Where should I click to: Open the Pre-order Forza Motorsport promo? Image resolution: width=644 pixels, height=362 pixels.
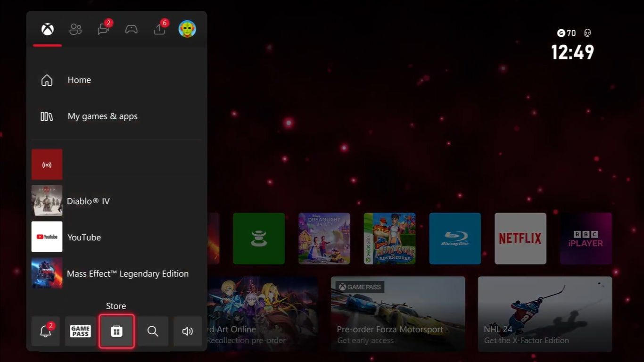tap(397, 313)
